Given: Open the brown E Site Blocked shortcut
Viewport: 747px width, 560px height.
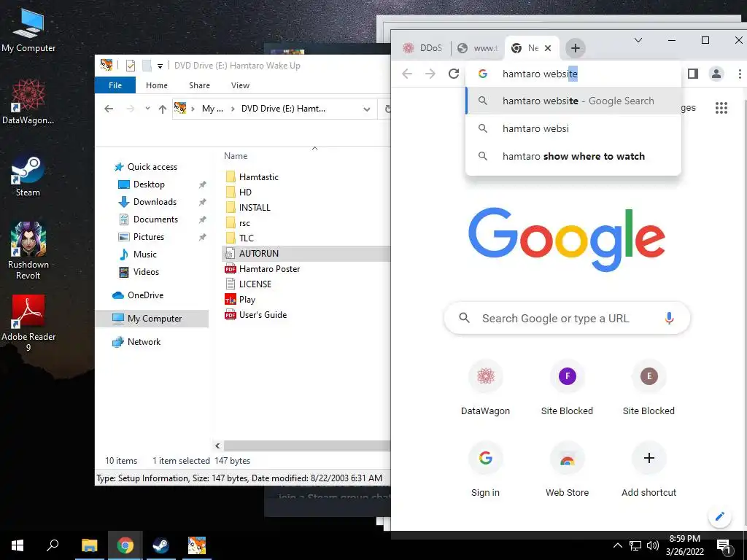Looking at the screenshot, I should (649, 389).
